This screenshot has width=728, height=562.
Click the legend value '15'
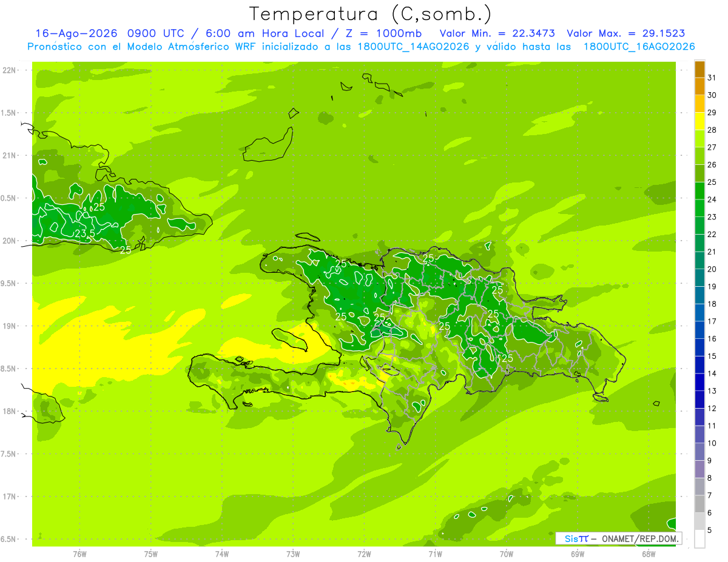pyautogui.click(x=712, y=356)
